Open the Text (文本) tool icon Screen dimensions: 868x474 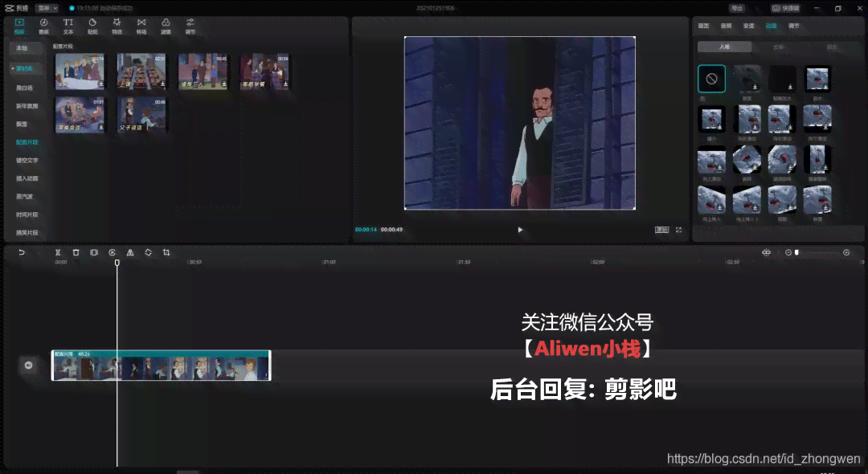(x=68, y=22)
